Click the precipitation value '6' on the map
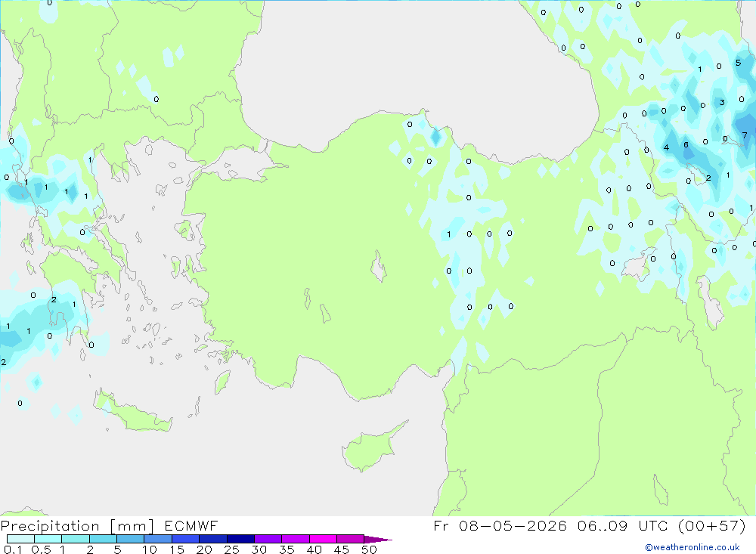The width and height of the screenshot is (756, 554). tap(686, 144)
